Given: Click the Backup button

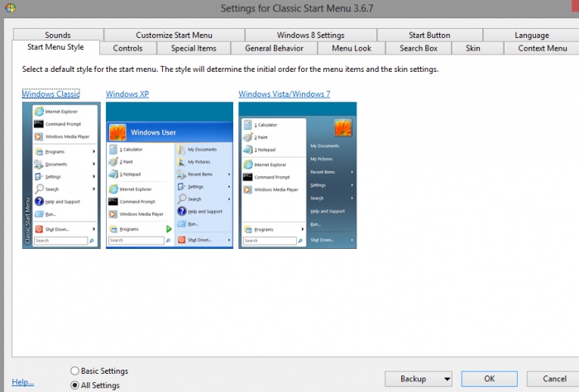Looking at the screenshot, I should pos(414,379).
